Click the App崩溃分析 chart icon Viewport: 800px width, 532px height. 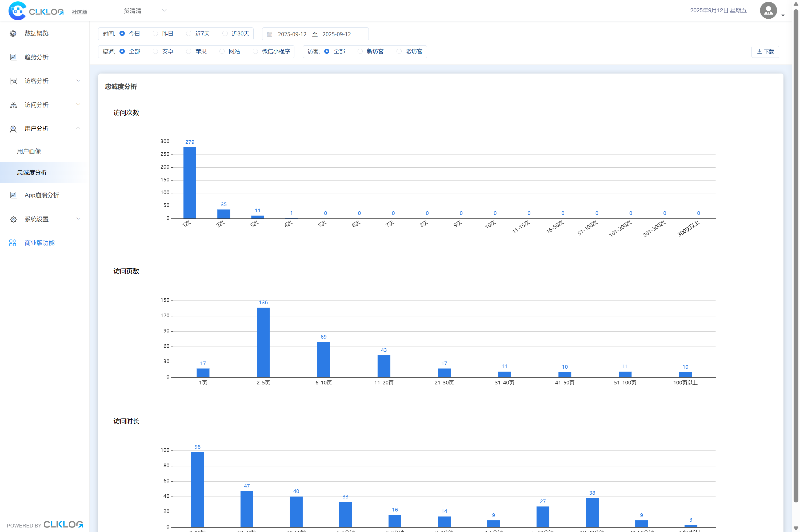coord(13,195)
